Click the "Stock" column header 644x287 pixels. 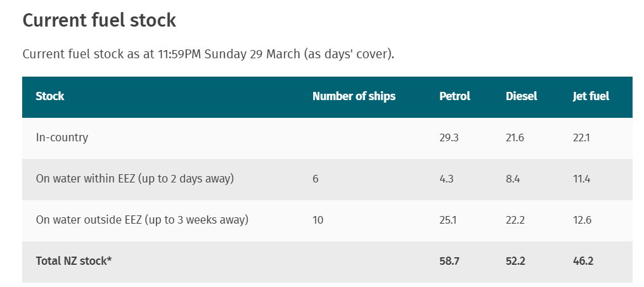point(50,96)
